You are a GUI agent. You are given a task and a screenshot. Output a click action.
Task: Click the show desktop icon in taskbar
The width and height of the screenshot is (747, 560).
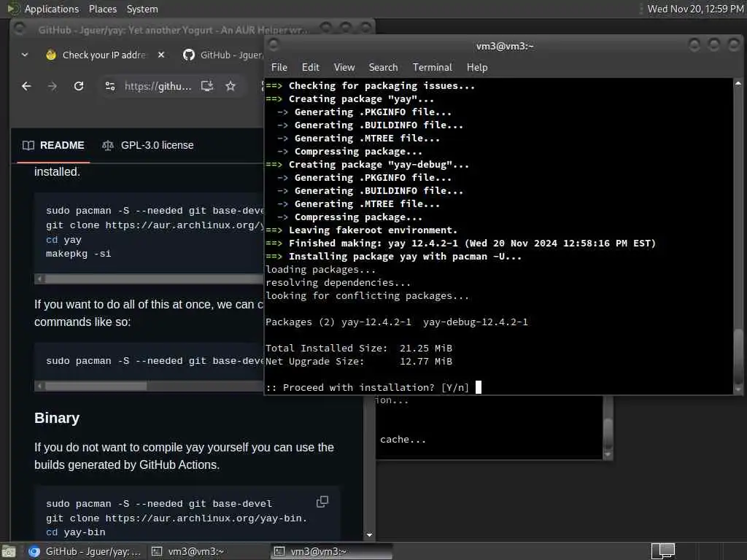click(9, 551)
